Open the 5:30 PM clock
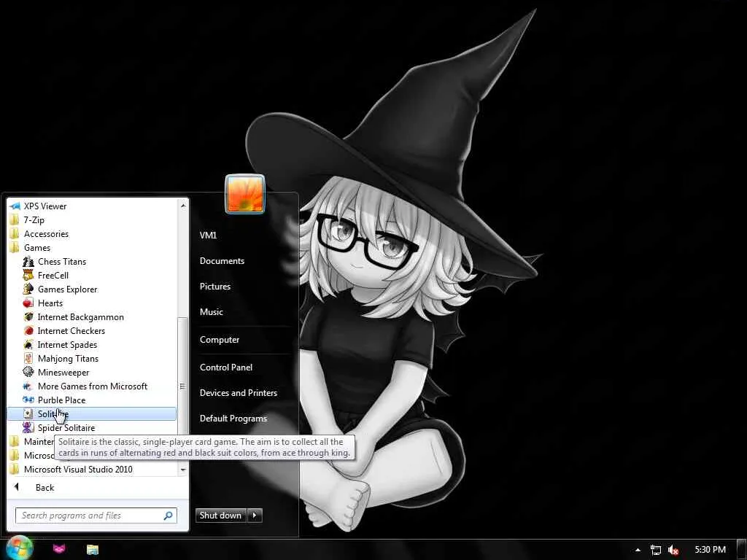 click(x=710, y=550)
